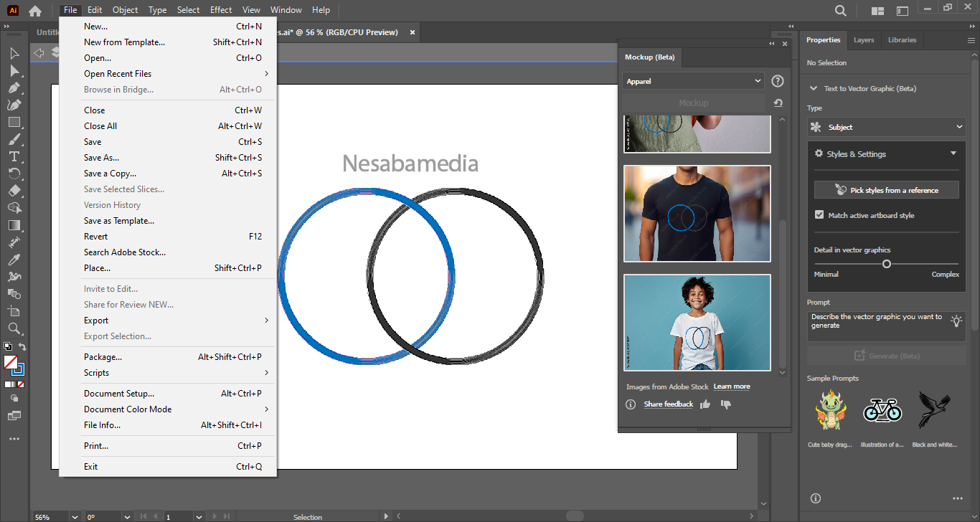Choose the Eyedropper tool
This screenshot has height=522, width=980.
coord(14,260)
